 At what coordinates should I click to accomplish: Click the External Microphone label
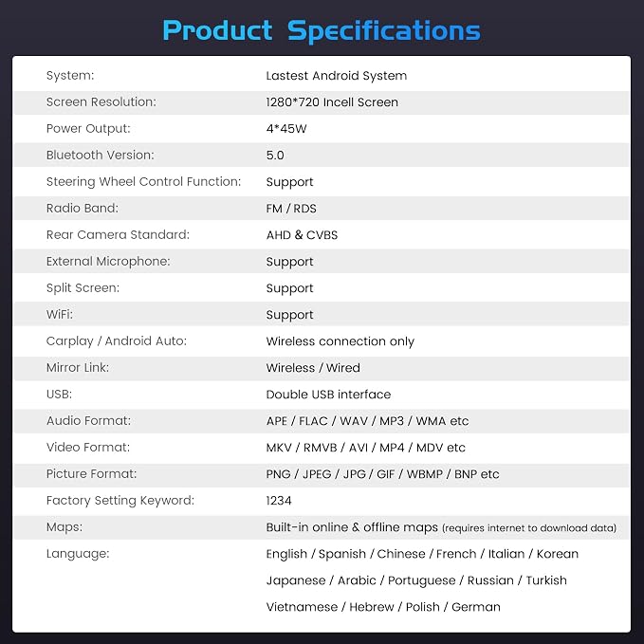click(108, 261)
